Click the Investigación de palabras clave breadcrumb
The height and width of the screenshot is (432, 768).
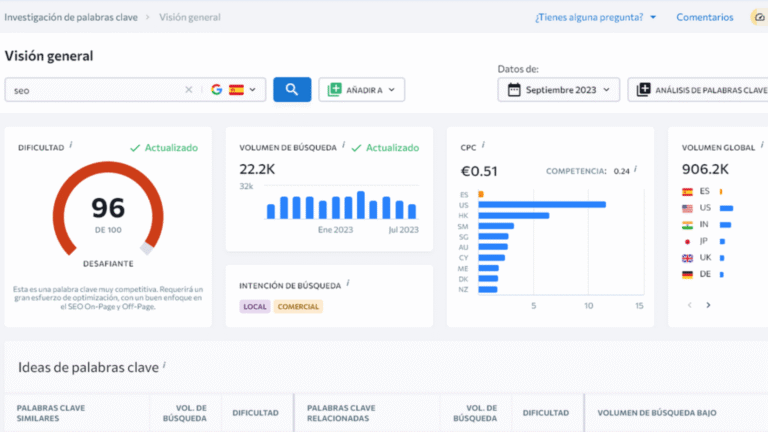click(x=71, y=17)
